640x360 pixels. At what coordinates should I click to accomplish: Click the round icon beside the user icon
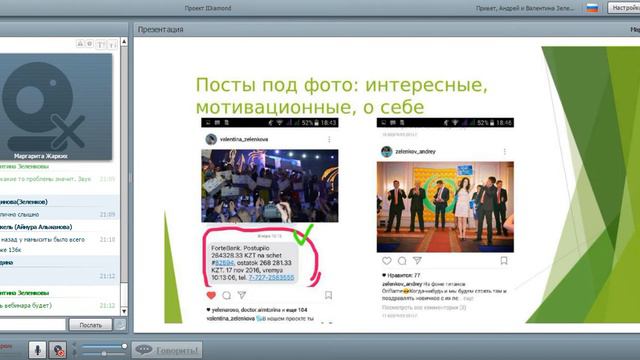click(89, 44)
